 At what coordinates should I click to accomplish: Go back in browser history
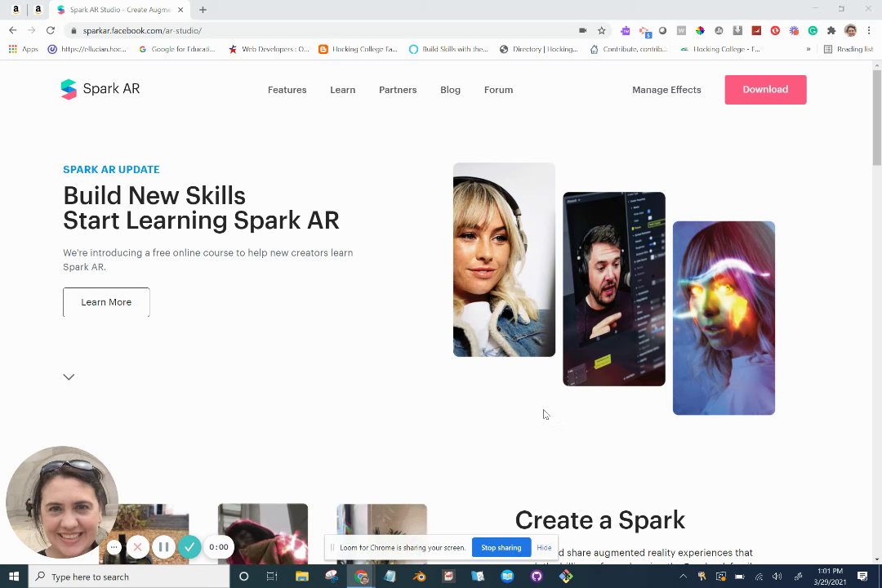pos(12,30)
